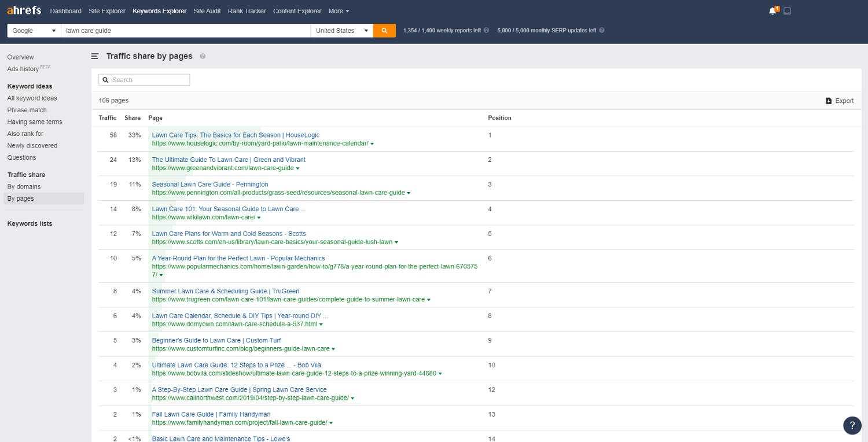The width and height of the screenshot is (868, 442).
Task: Open the round help chat button
Action: [x=852, y=426]
